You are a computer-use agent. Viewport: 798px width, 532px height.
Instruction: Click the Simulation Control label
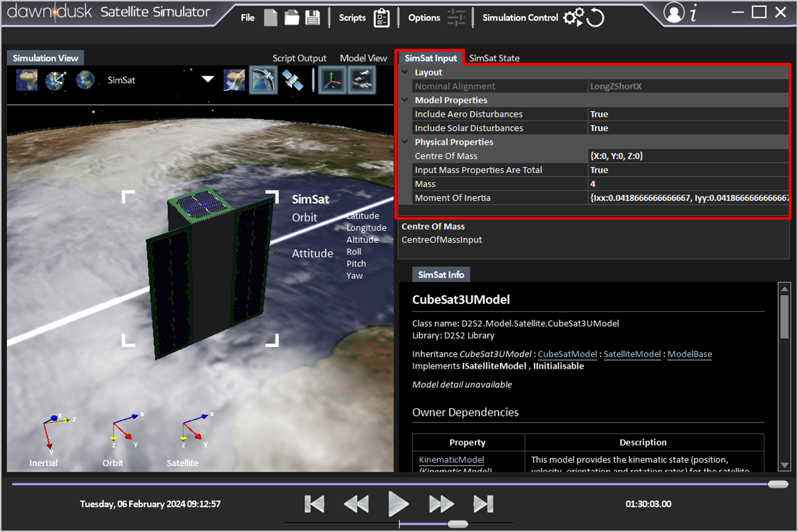click(520, 18)
